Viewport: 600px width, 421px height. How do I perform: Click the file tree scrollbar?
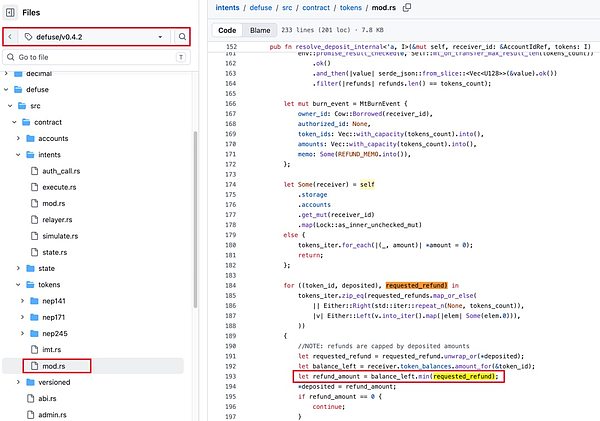click(x=196, y=219)
